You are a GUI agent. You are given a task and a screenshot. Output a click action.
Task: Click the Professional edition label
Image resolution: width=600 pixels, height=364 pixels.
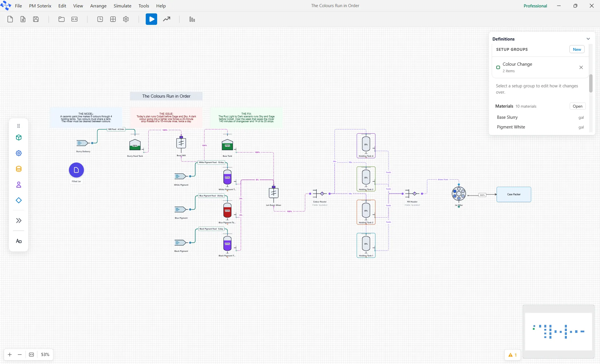(535, 6)
